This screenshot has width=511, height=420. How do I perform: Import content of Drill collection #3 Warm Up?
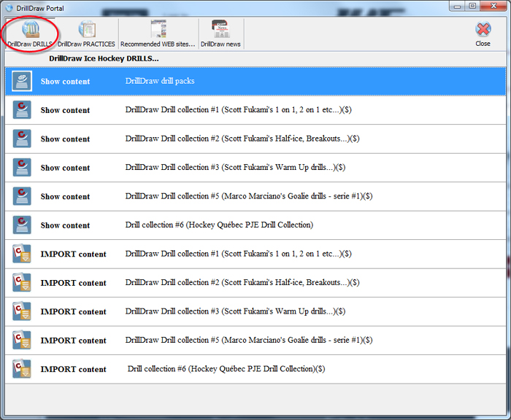click(73, 311)
